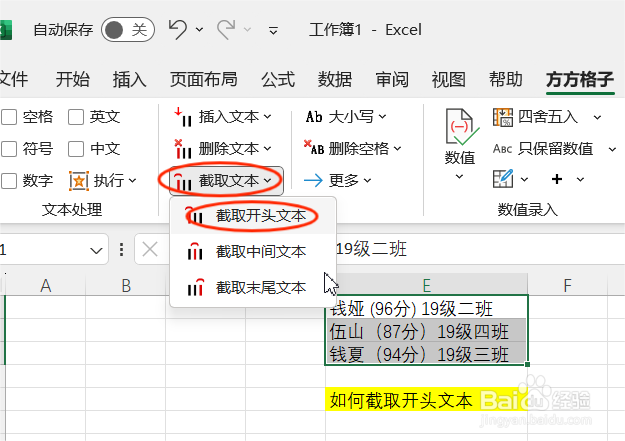
Task: Collapse the 截取文本 dropdown arrow
Action: coord(267,180)
